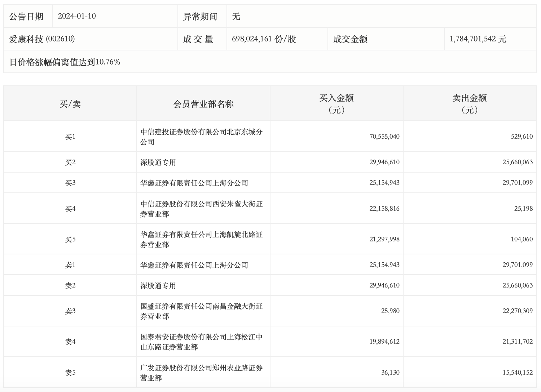Click the 卖出金额 value 15,540,152
541x392 pixels.
coord(517,373)
